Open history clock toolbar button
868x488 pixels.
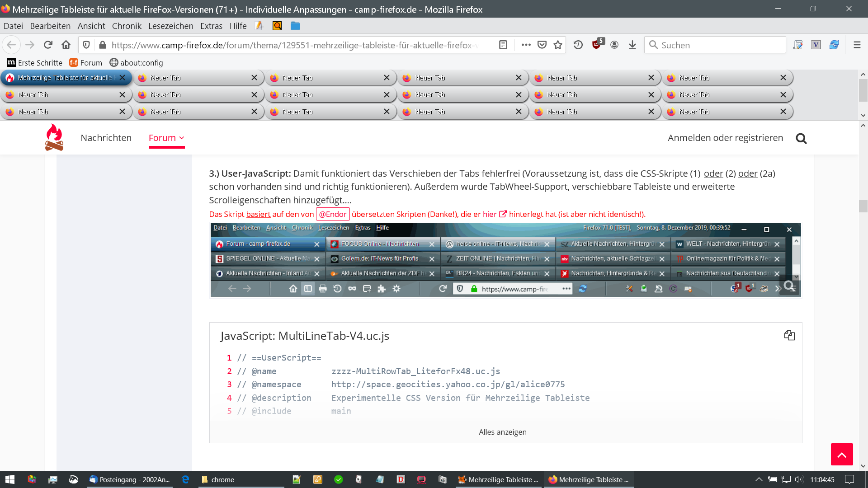[578, 45]
